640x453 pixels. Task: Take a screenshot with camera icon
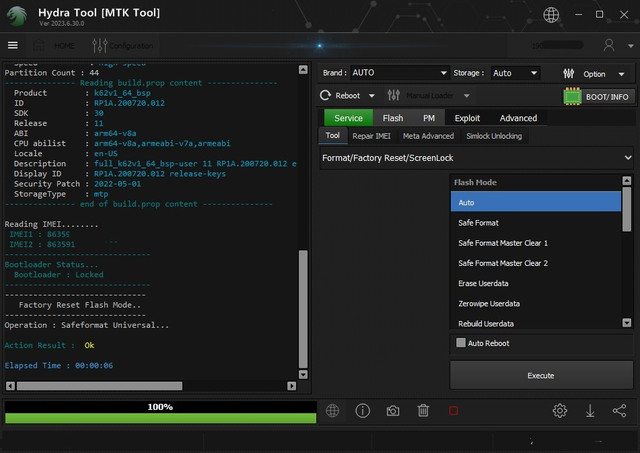click(x=393, y=411)
